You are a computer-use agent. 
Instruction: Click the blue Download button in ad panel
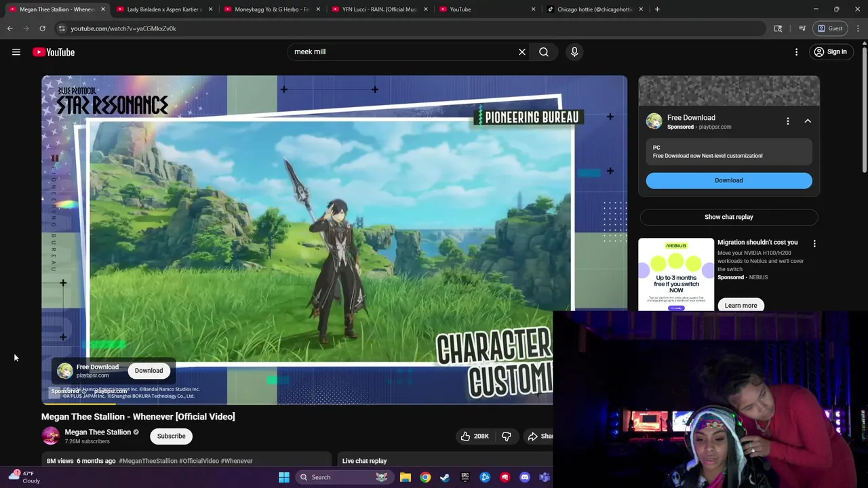click(x=729, y=180)
